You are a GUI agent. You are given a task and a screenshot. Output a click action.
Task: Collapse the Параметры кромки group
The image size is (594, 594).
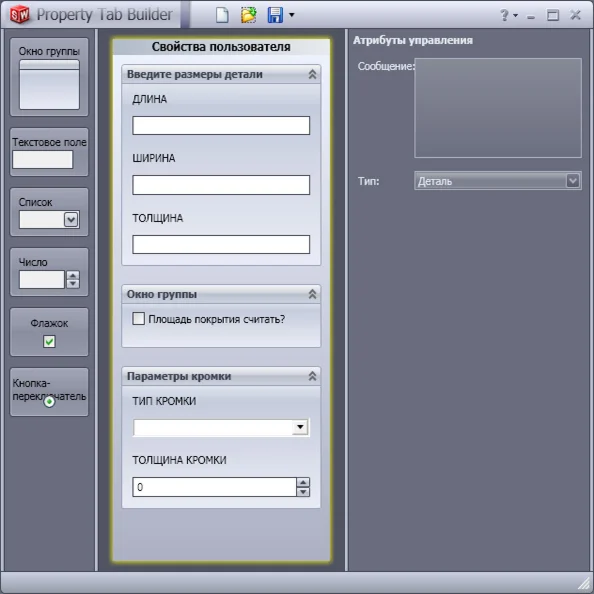pyautogui.click(x=312, y=376)
